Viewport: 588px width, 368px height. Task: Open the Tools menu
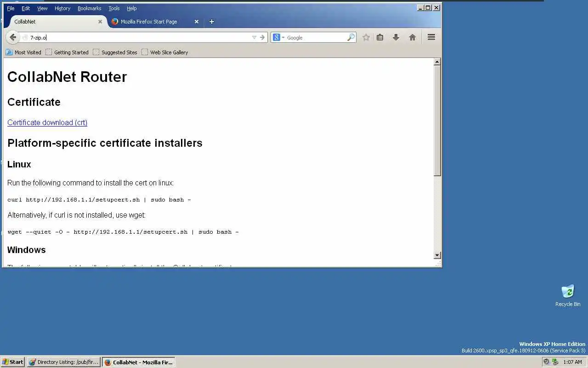(114, 8)
